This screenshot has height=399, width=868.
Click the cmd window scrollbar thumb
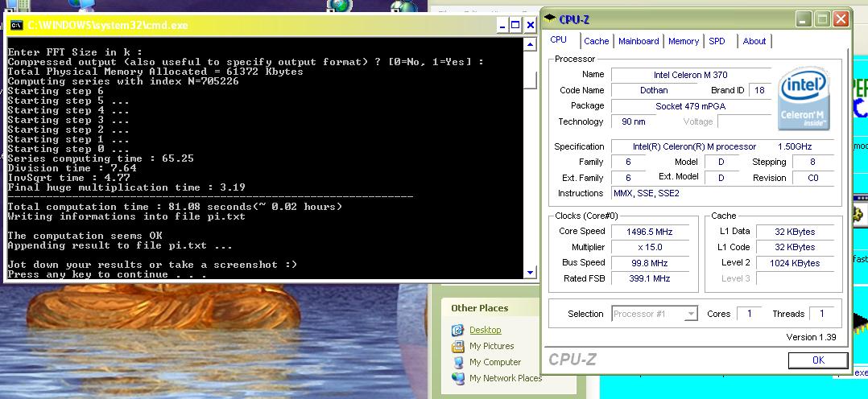(531, 80)
